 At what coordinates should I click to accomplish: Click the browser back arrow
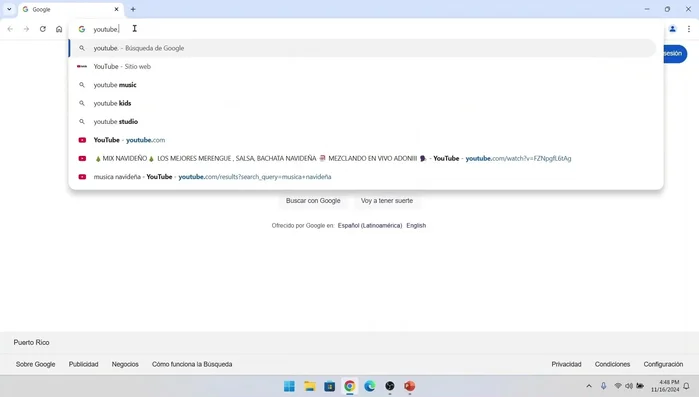(10, 29)
